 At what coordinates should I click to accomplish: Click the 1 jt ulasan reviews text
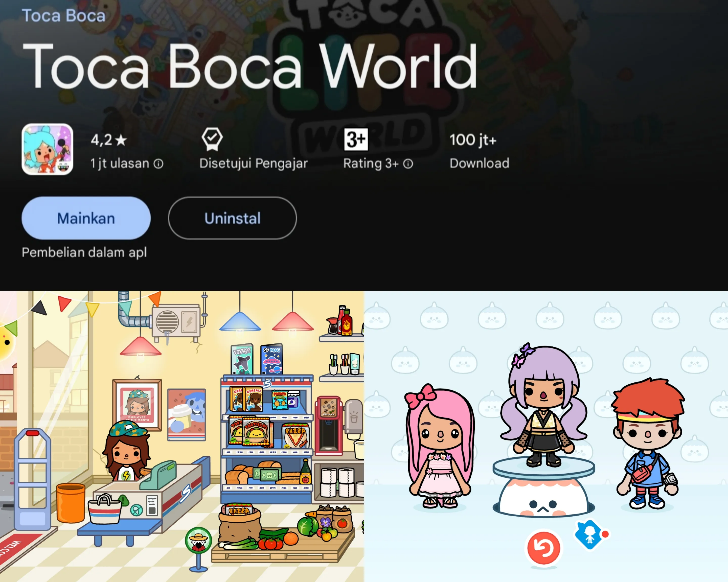point(120,164)
